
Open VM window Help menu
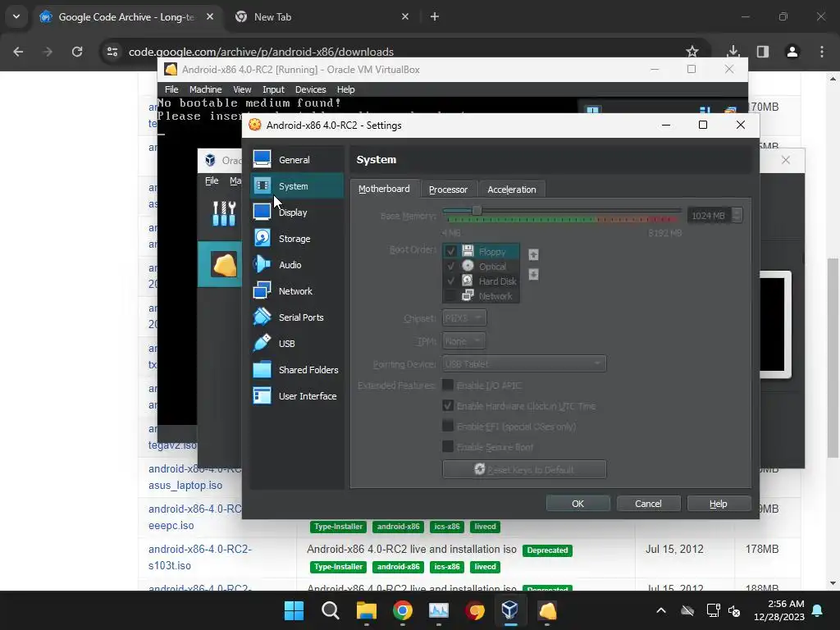pos(345,89)
